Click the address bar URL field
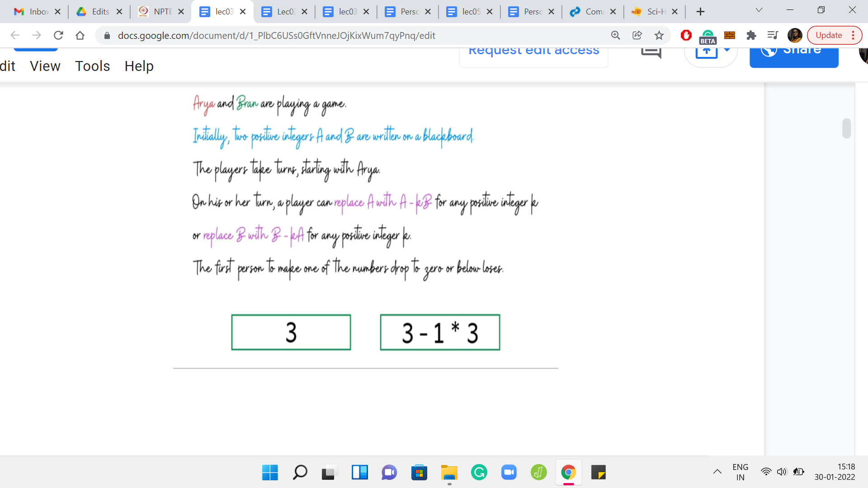The image size is (868, 488). click(316, 35)
